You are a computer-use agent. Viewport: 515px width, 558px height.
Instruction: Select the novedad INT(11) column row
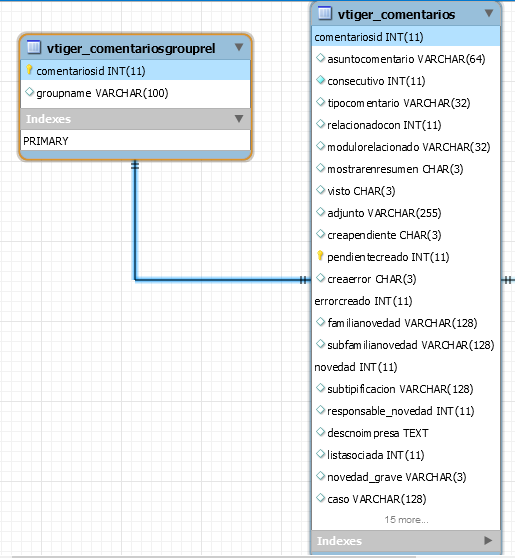click(406, 367)
